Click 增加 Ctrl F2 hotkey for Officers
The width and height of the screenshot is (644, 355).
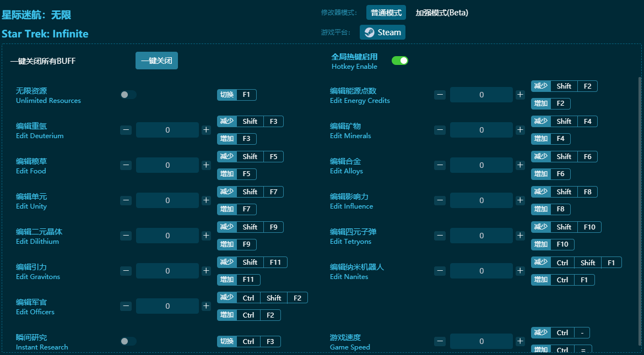click(x=249, y=315)
